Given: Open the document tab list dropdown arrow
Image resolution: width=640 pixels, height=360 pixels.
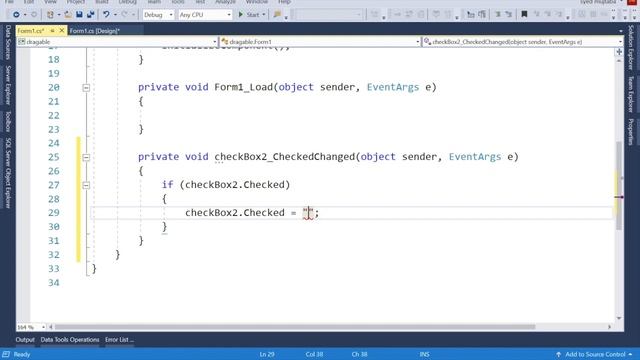Looking at the screenshot, I should click(620, 31).
